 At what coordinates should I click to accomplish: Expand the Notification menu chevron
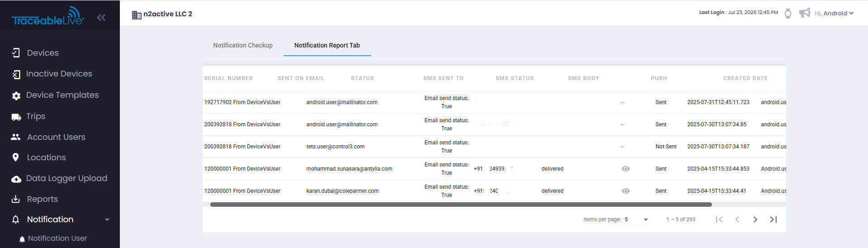click(107, 219)
